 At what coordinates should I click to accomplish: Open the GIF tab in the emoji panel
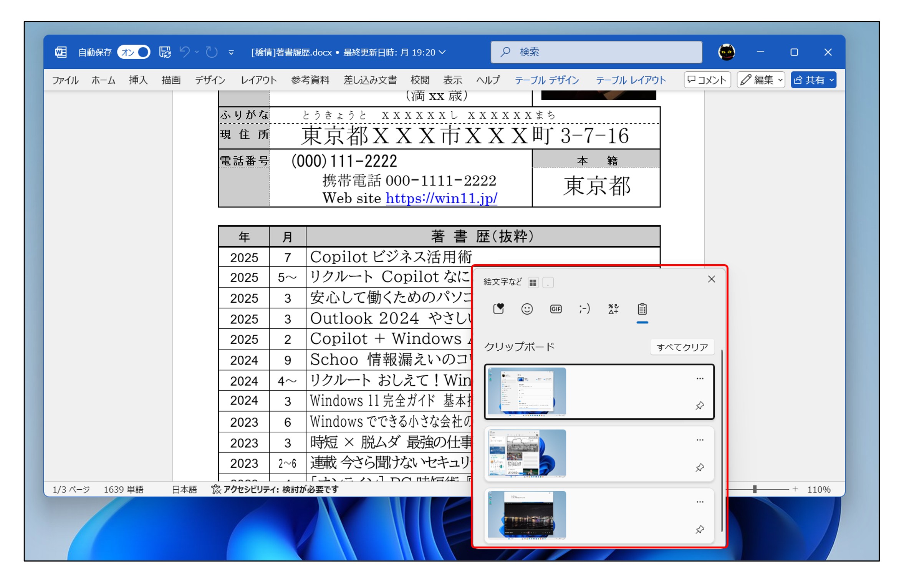556,309
